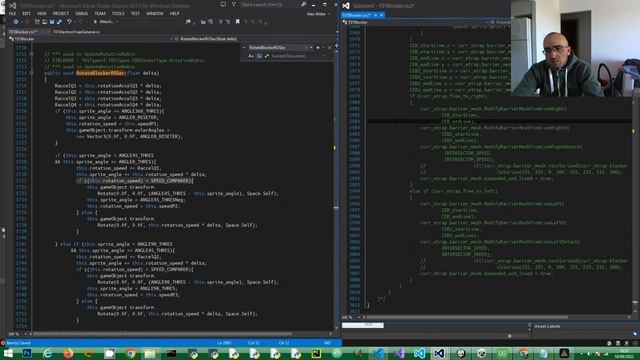Click the Save All toolbar icon
The image size is (640, 360).
click(59, 22)
